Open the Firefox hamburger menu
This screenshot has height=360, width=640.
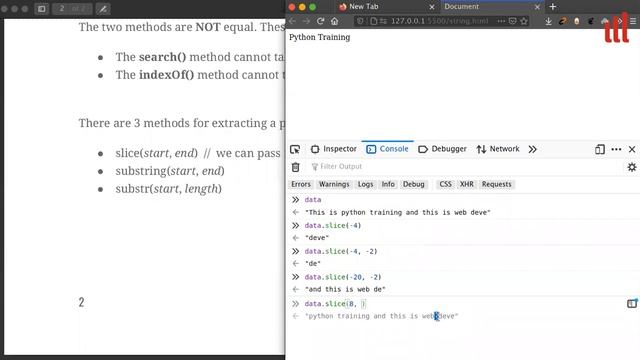pyautogui.click(x=633, y=21)
